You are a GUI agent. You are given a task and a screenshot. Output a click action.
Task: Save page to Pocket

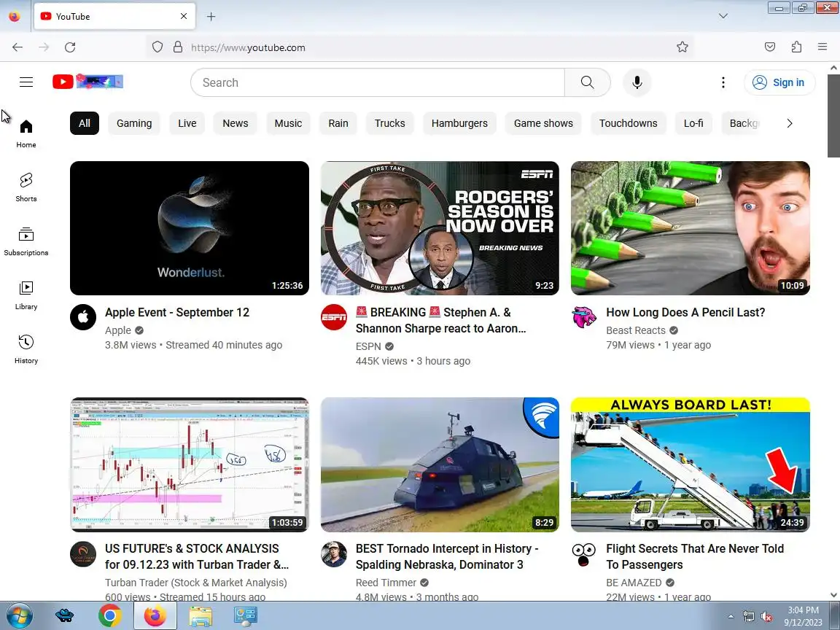[x=770, y=47]
